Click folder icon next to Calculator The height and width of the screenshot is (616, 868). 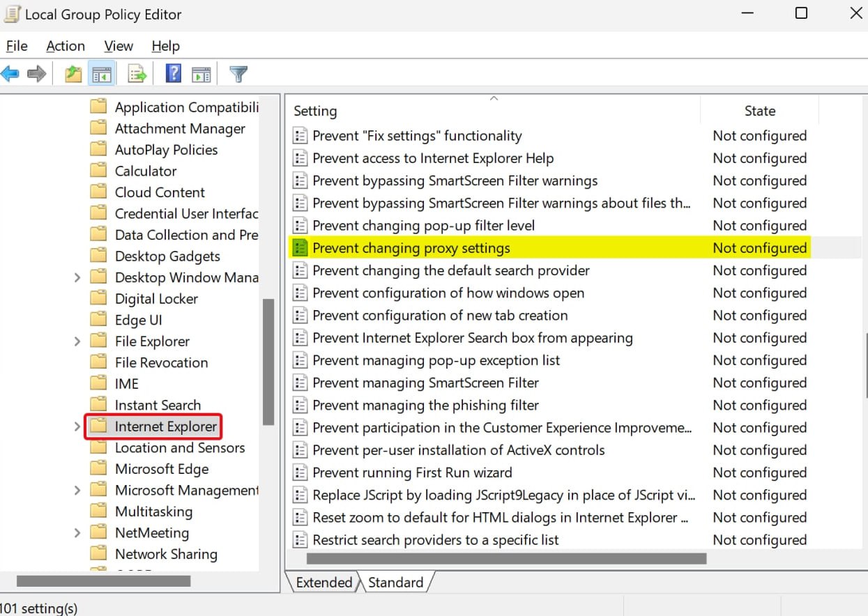point(99,171)
